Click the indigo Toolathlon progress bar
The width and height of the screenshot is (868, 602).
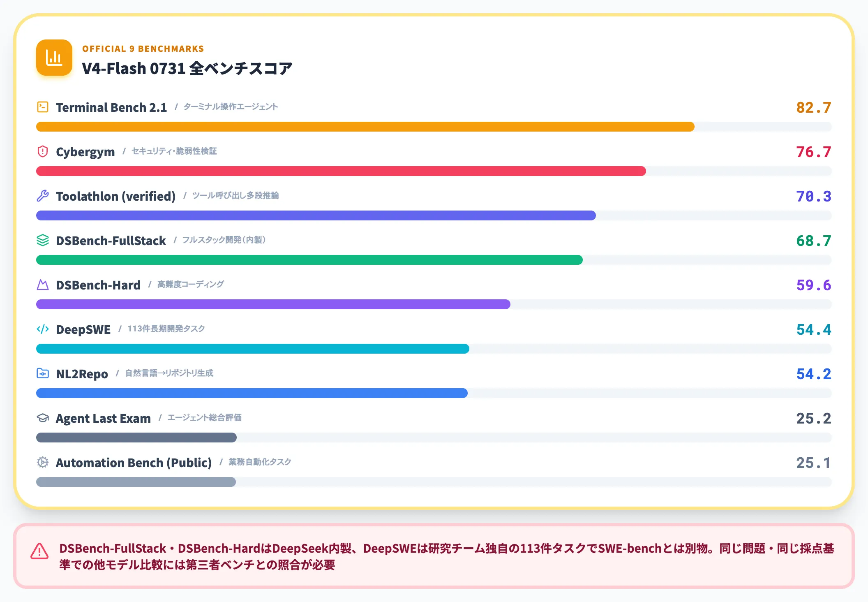pyautogui.click(x=316, y=215)
